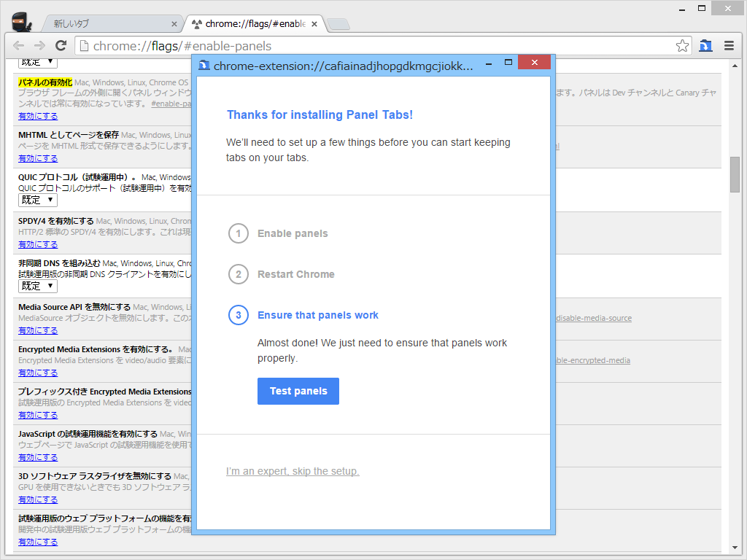Click 有効にする under 3D ソフトウェア ラスタライザ
747x560 pixels.
(x=38, y=500)
